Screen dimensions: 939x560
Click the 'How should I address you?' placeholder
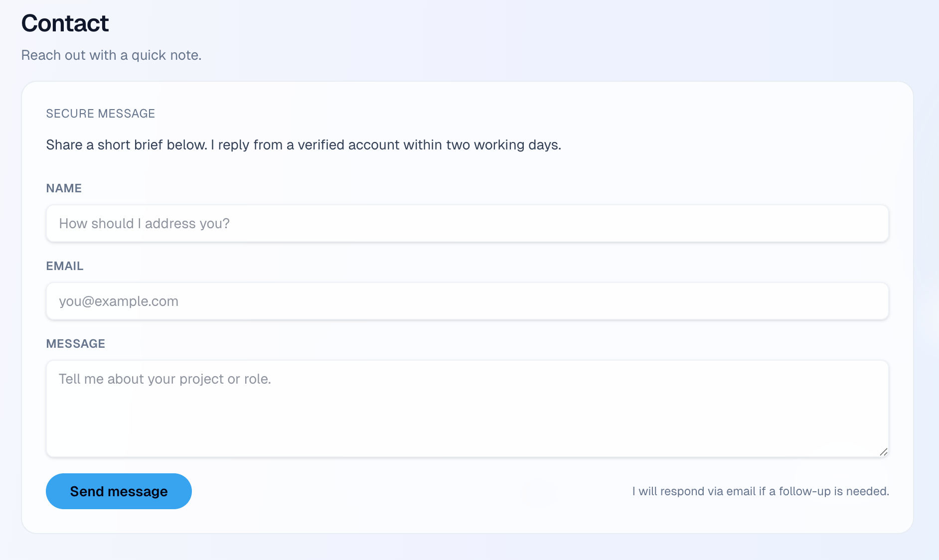[145, 224]
